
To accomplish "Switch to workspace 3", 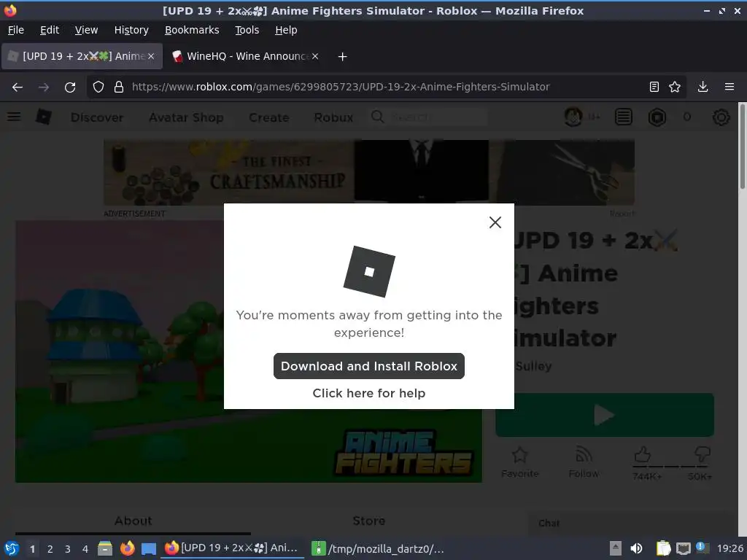I will click(68, 549).
